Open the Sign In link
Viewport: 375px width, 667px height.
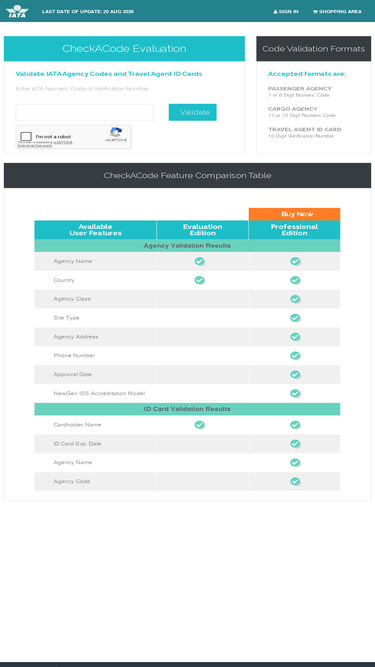click(286, 11)
